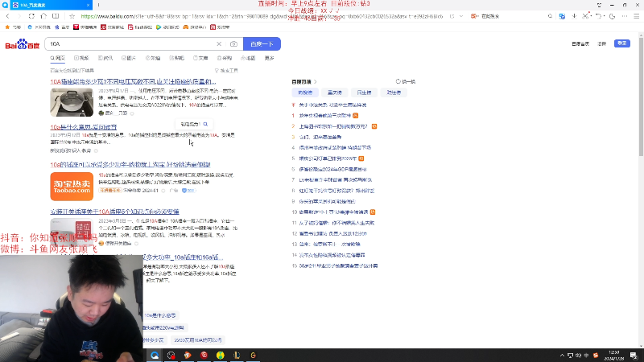
Task: Switch to the 视频 search tab
Action: click(x=81, y=58)
